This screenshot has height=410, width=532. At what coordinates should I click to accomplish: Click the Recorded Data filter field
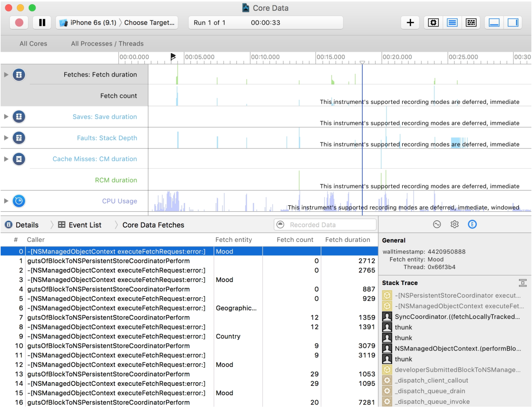tap(325, 225)
